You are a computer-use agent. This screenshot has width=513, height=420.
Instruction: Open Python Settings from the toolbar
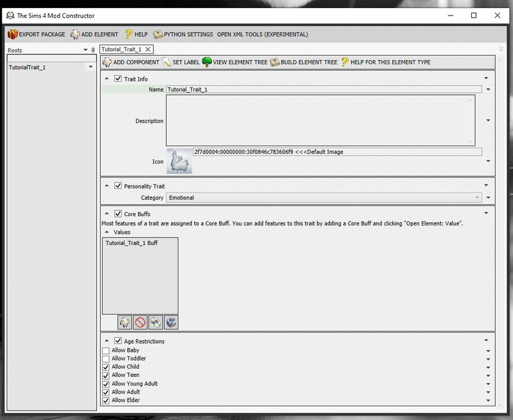pyautogui.click(x=158, y=34)
